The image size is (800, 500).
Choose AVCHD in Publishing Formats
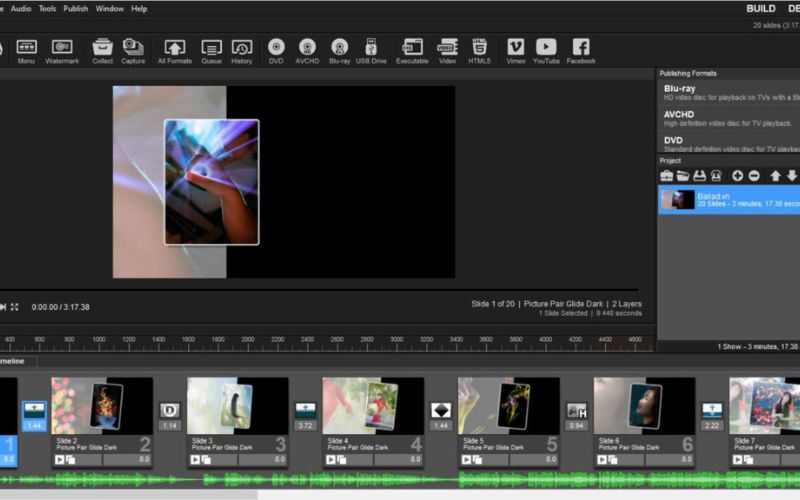tap(680, 114)
